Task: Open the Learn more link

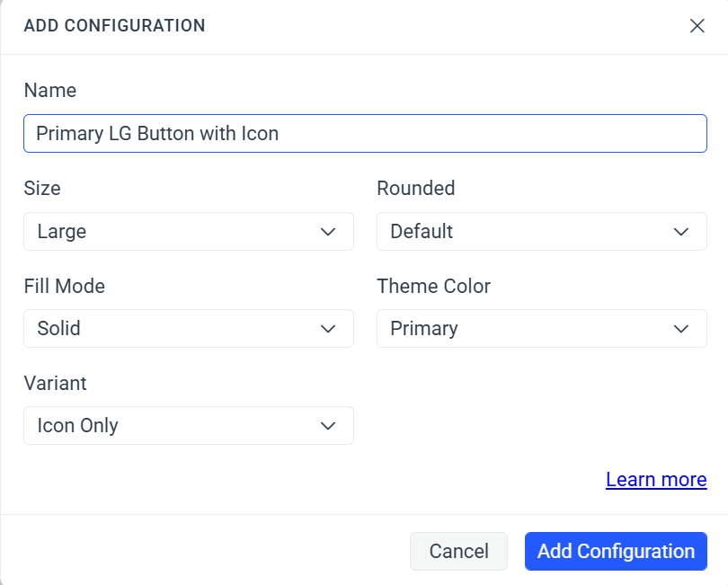Action: click(x=656, y=480)
